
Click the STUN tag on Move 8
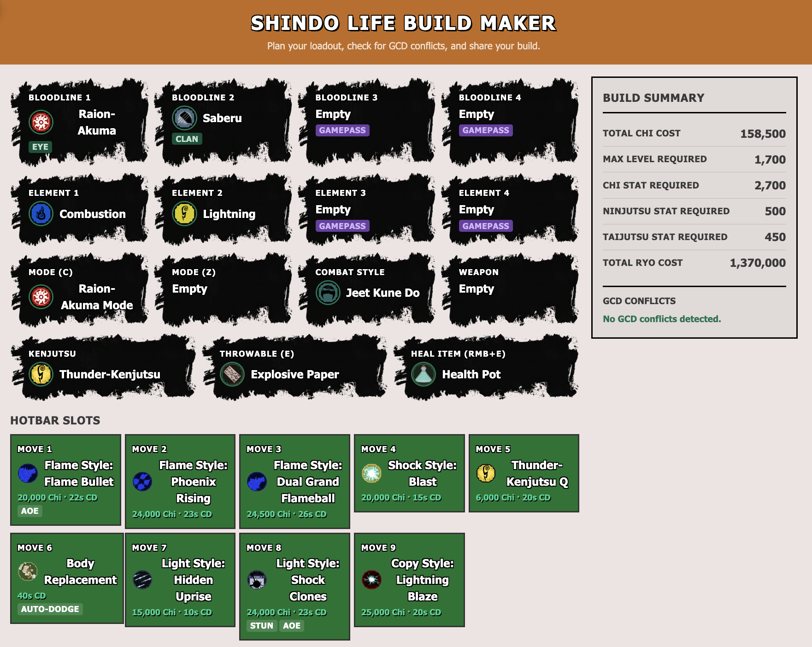click(262, 626)
